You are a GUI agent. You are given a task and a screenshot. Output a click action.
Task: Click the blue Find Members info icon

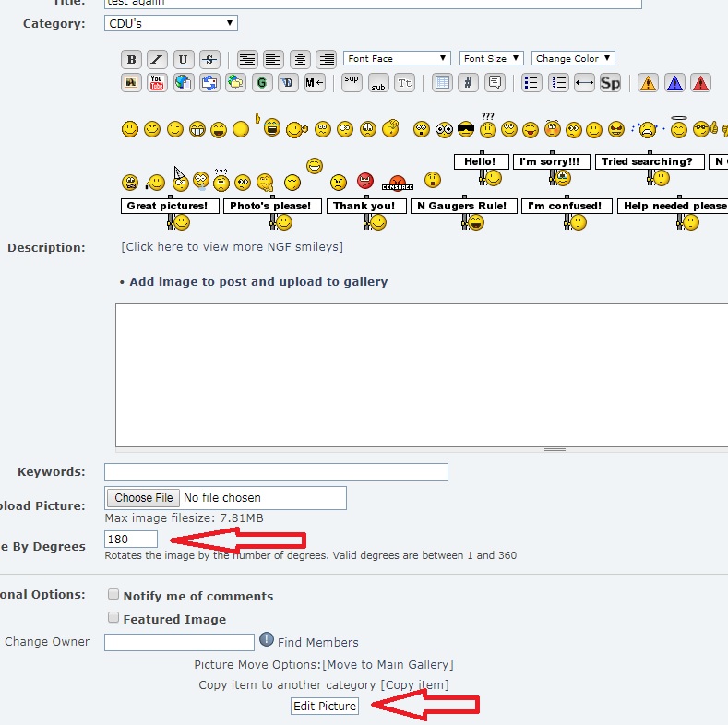(267, 639)
